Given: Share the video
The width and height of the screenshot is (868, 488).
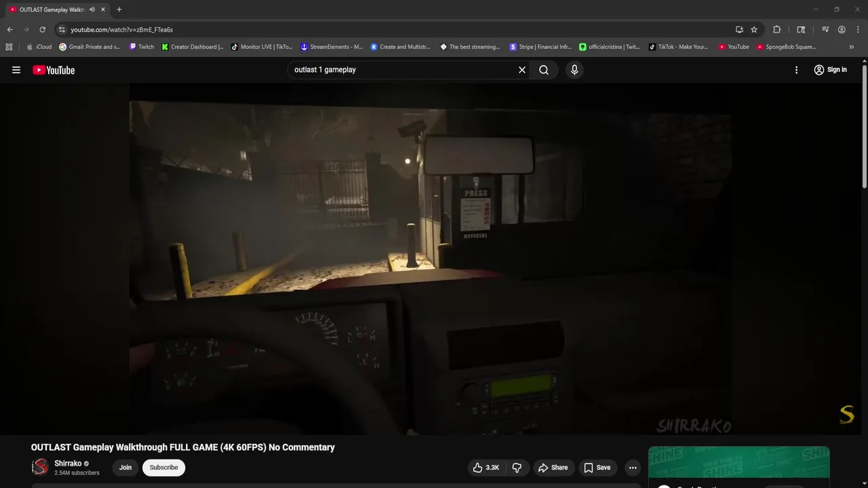Looking at the screenshot, I should tap(553, 468).
